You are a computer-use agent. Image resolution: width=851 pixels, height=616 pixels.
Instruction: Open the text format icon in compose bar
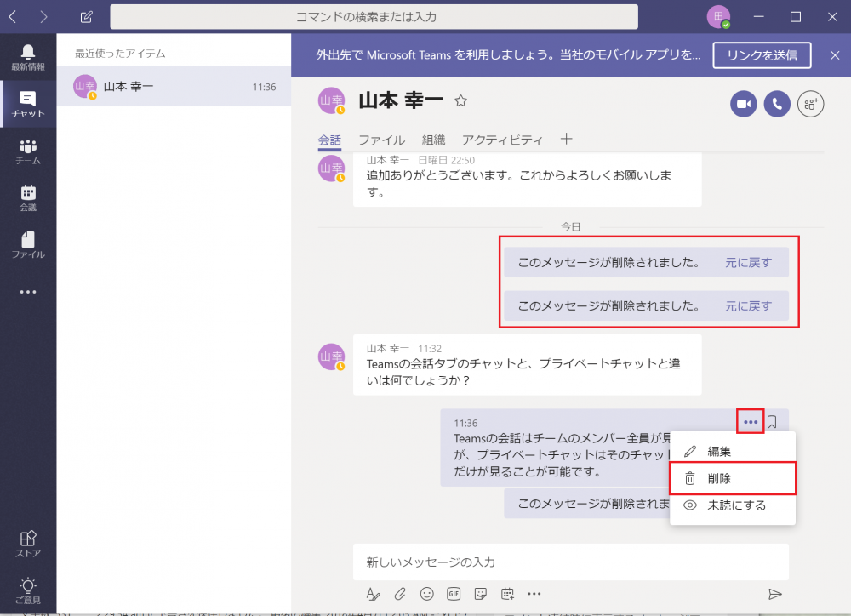373,594
